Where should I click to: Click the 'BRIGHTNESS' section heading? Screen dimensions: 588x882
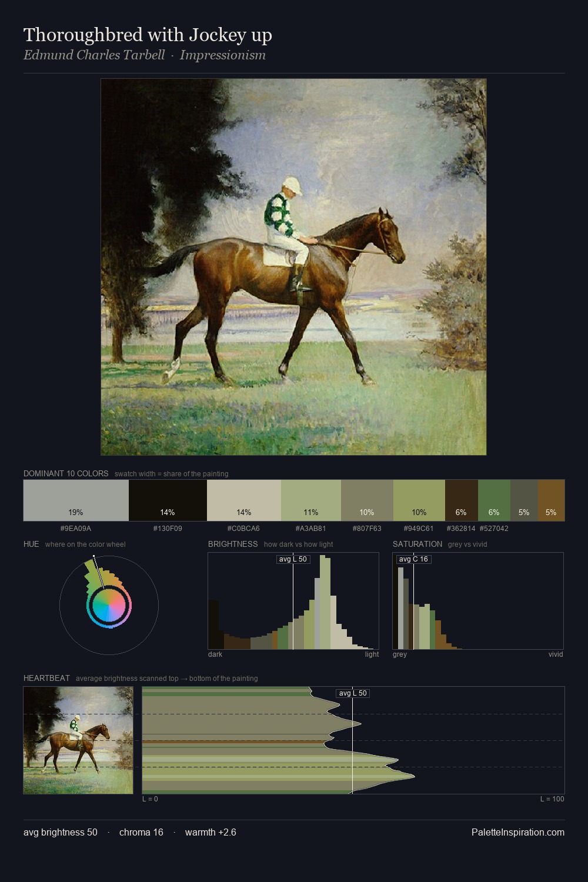(x=233, y=544)
